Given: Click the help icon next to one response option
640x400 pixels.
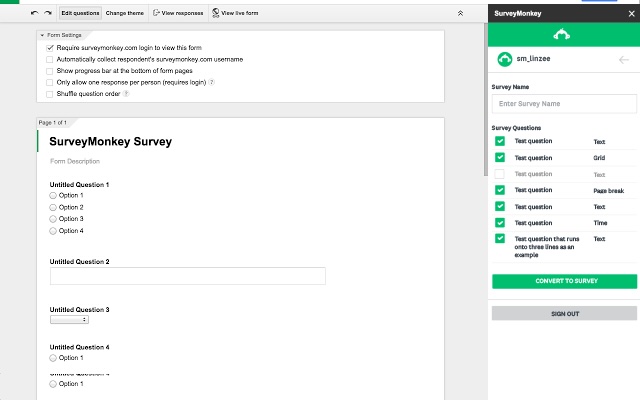Looking at the screenshot, I should pyautogui.click(x=211, y=82).
